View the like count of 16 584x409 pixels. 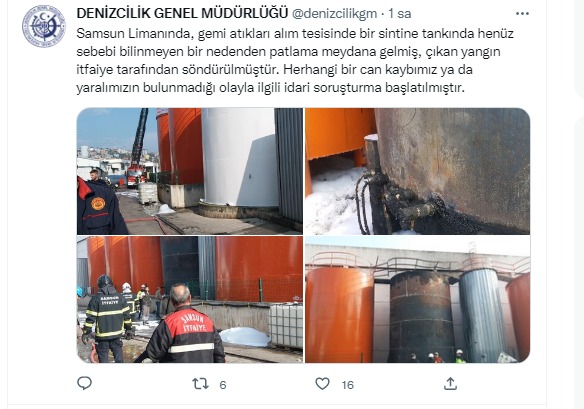pyautogui.click(x=348, y=385)
